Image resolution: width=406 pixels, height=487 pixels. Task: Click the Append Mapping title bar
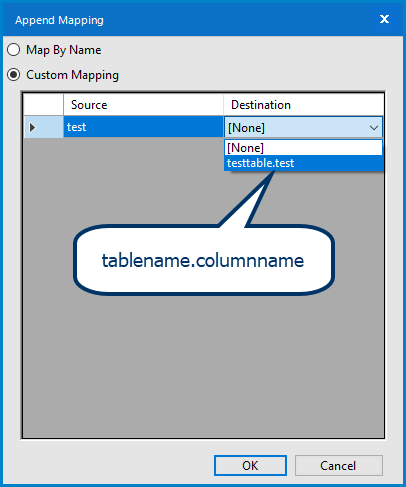pos(187,20)
